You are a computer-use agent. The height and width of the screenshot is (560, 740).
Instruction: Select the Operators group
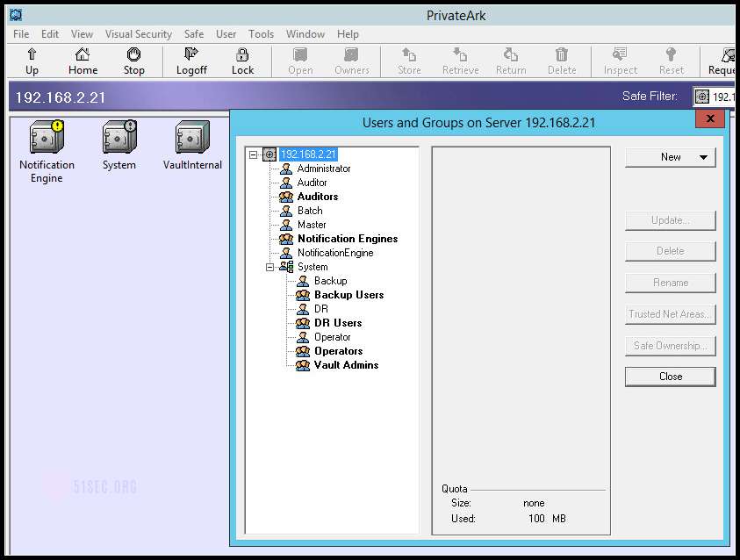coord(338,351)
